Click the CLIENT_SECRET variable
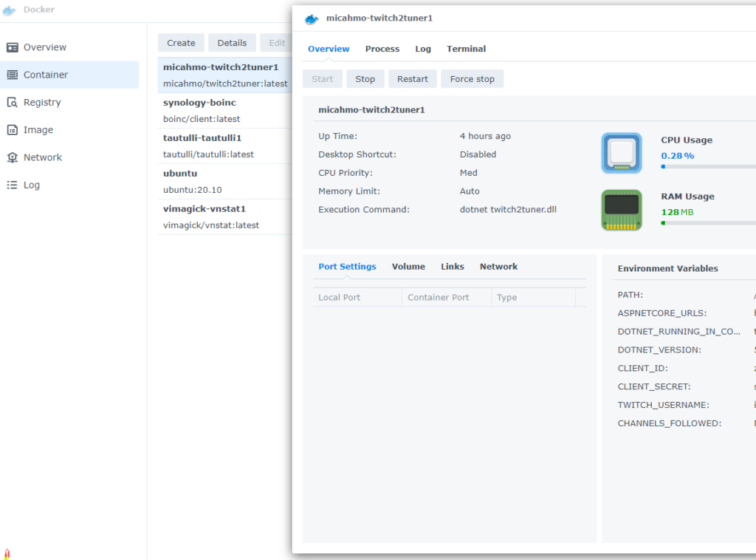The image size is (756, 560). click(654, 387)
